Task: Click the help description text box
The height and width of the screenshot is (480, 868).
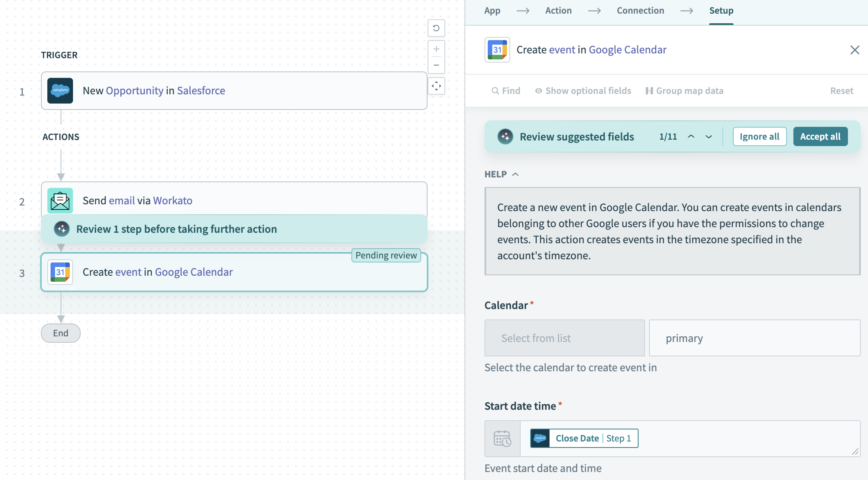Action: coord(673,231)
